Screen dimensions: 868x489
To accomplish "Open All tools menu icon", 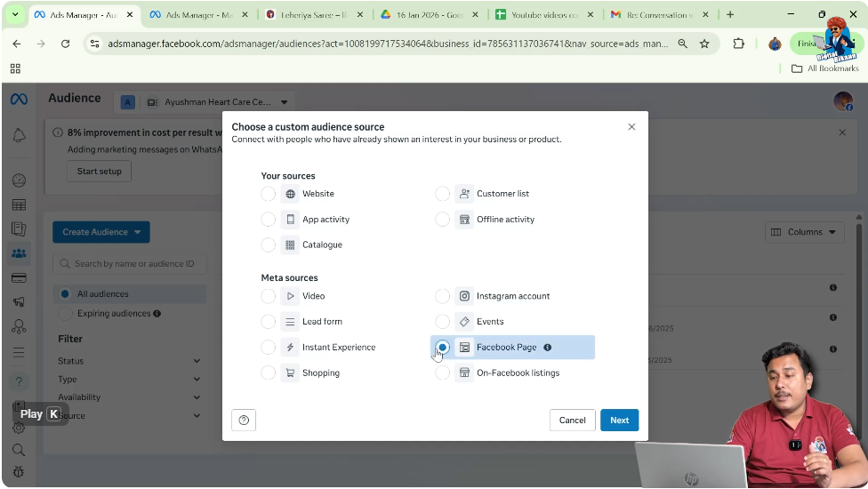I will tap(19, 352).
